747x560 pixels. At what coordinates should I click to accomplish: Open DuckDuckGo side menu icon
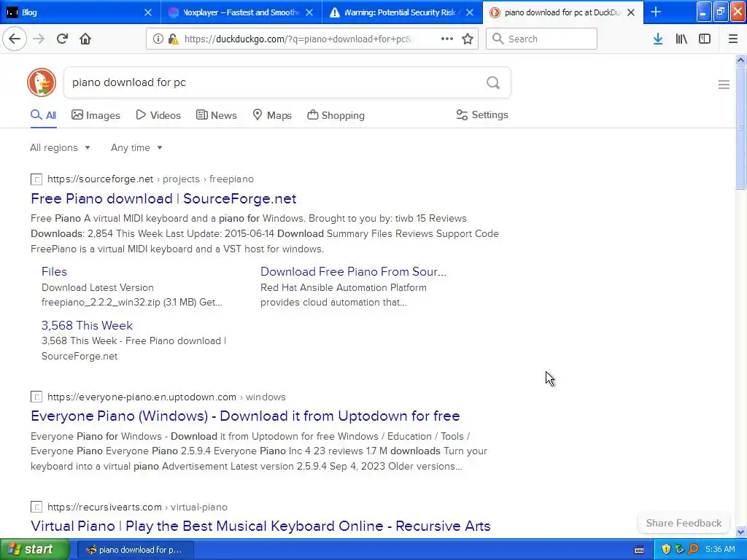tap(724, 85)
